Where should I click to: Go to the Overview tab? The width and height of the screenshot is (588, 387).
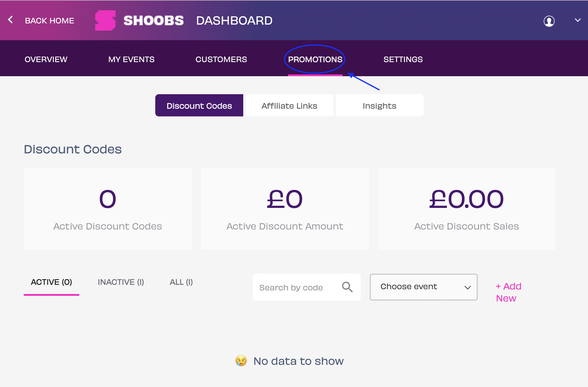click(46, 59)
